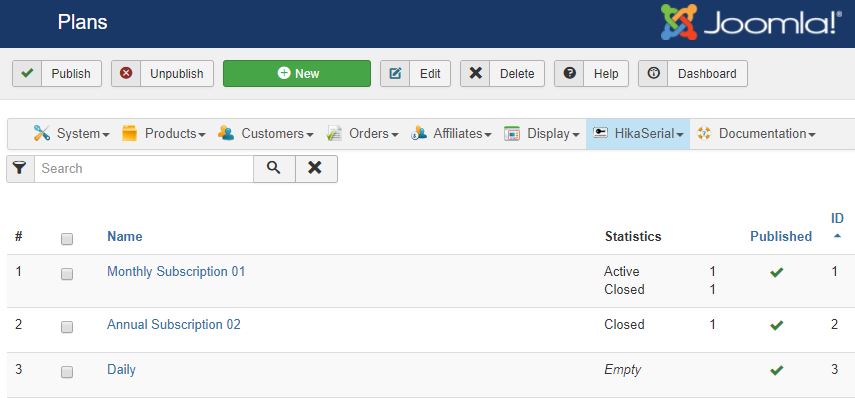Expand the HikaSerial dropdown
Screen dimensions: 855x398
tap(638, 134)
